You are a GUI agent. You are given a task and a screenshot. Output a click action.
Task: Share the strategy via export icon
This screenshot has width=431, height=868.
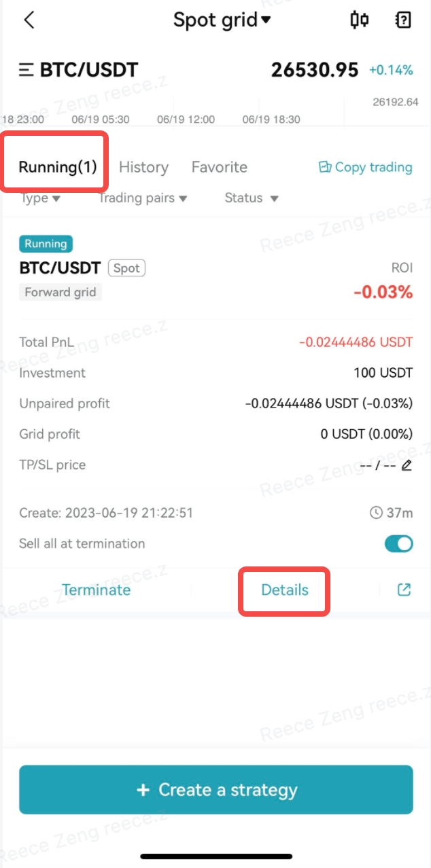click(x=404, y=590)
